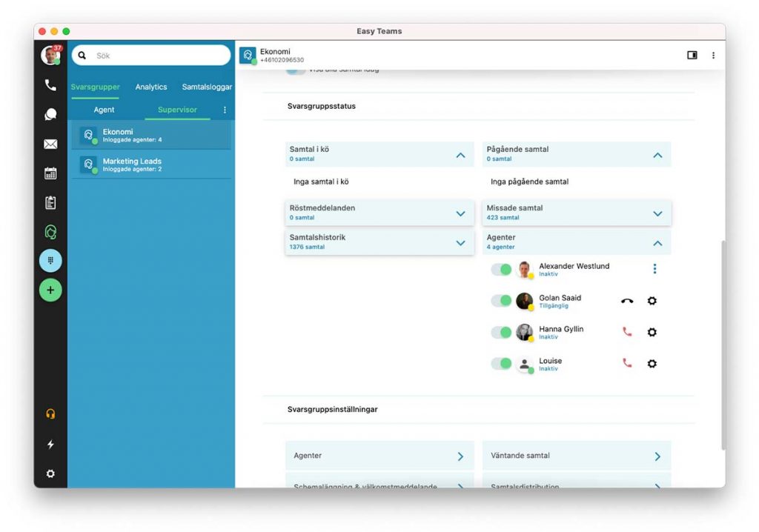Image resolution: width=759 pixels, height=532 pixels.
Task: Open the gear settings for Louise
Action: point(652,364)
